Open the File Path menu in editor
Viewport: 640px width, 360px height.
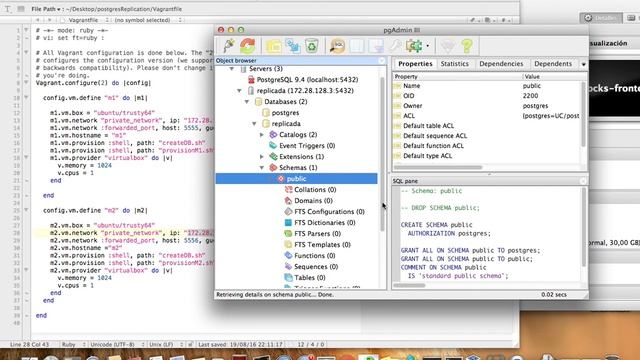click(46, 9)
